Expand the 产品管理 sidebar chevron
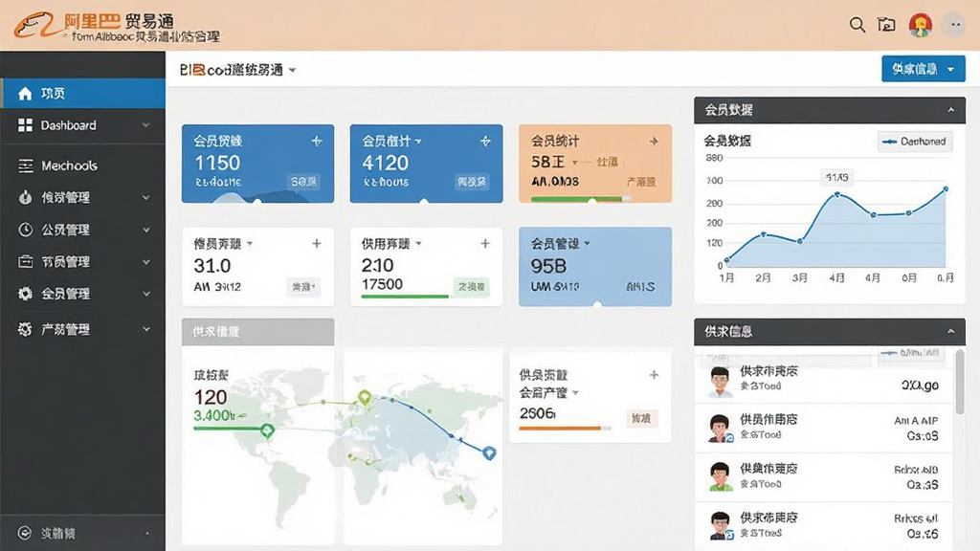The image size is (980, 551). point(145,329)
